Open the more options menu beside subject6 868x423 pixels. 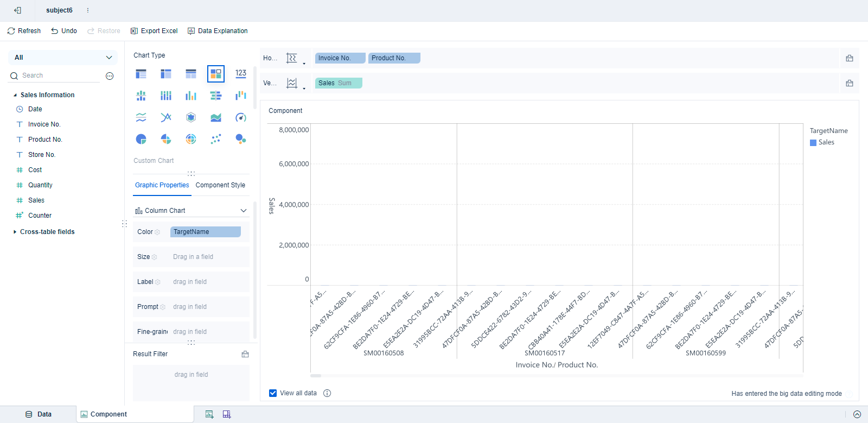[x=88, y=10]
